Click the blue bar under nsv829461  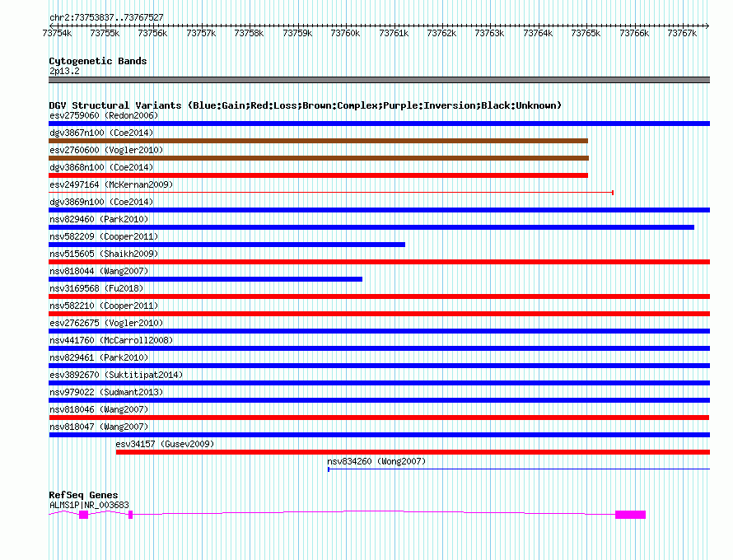(379, 366)
